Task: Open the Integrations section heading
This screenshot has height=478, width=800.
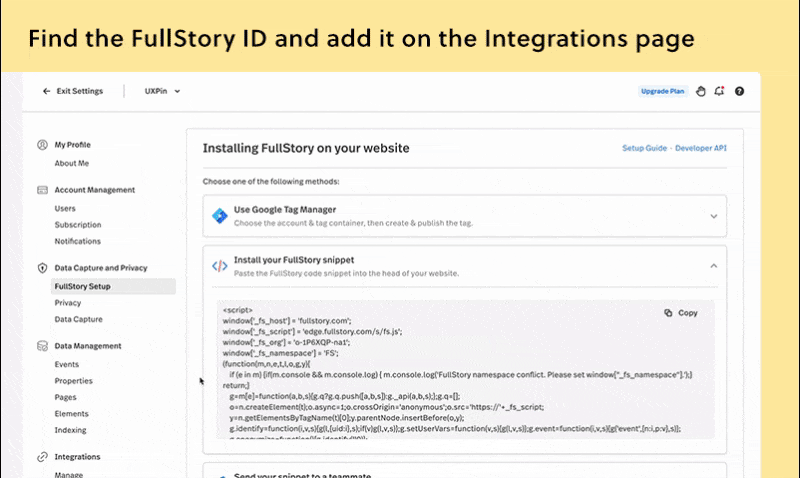Action: [77, 457]
